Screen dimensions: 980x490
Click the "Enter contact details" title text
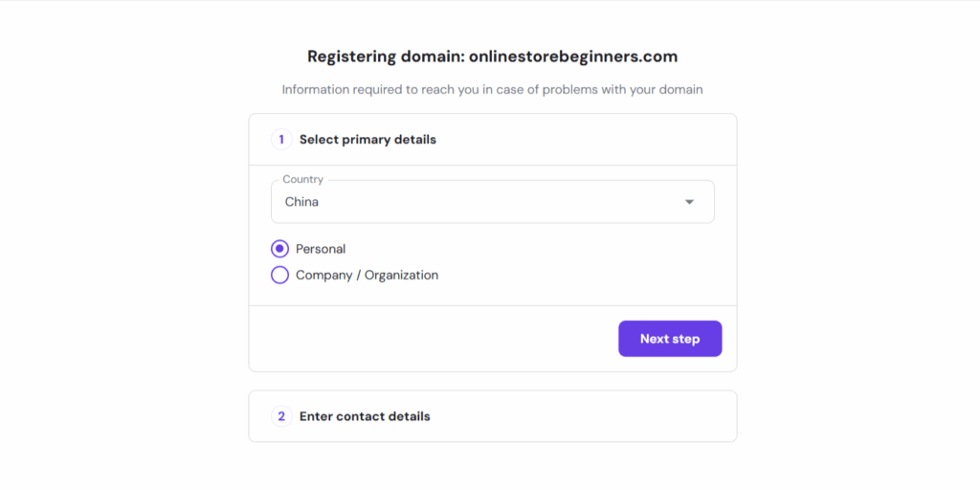[365, 416]
